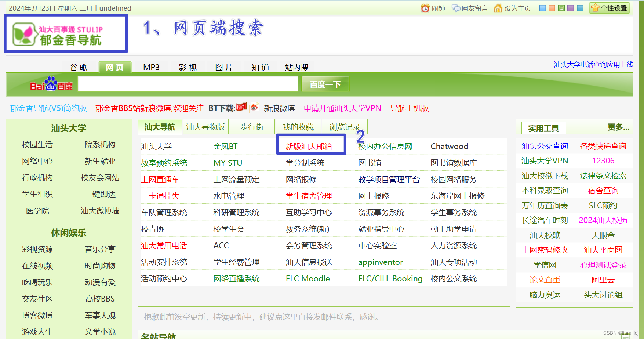Open 上网直通车 link
Image resolution: width=644 pixels, height=339 pixels.
[160, 179]
